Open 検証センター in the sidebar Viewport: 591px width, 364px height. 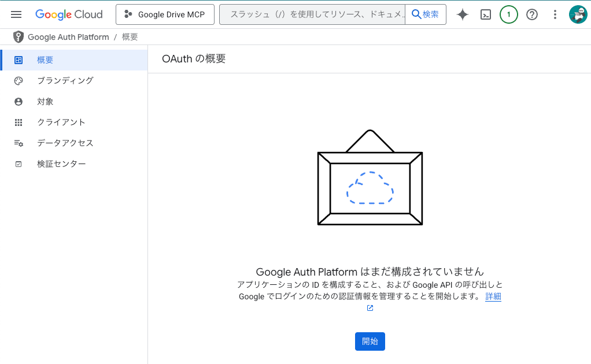pos(74,164)
